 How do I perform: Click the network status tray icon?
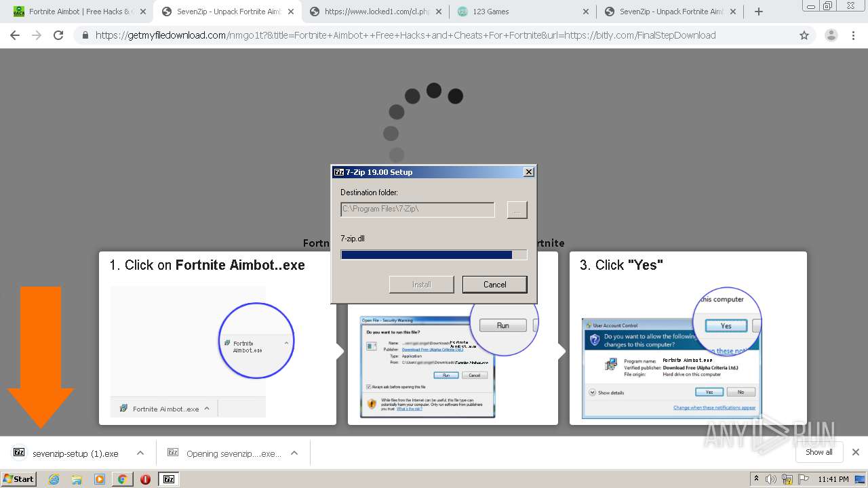[x=787, y=479]
